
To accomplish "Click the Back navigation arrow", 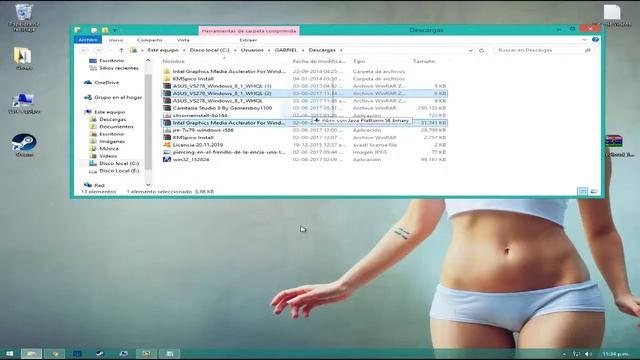I will 84,50.
